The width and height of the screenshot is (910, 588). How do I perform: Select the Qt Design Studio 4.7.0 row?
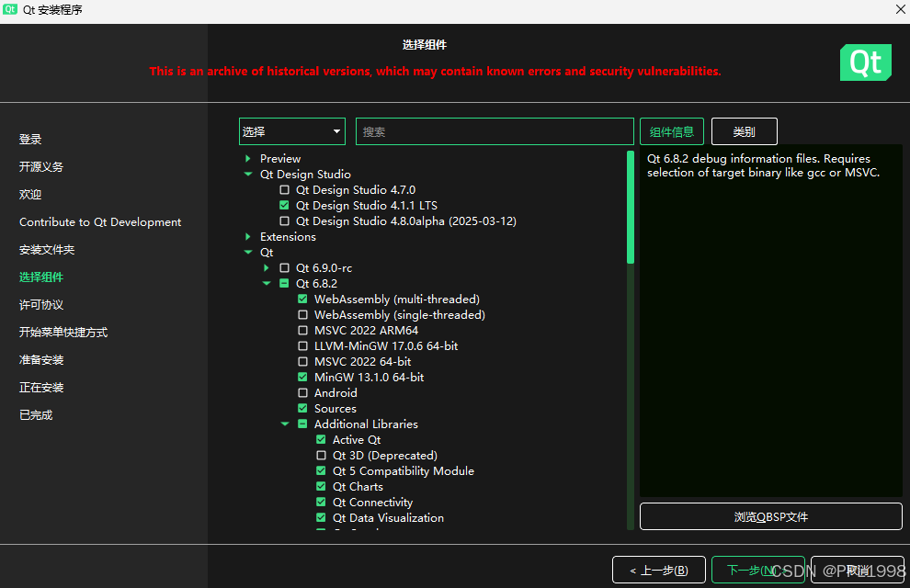[x=355, y=189]
